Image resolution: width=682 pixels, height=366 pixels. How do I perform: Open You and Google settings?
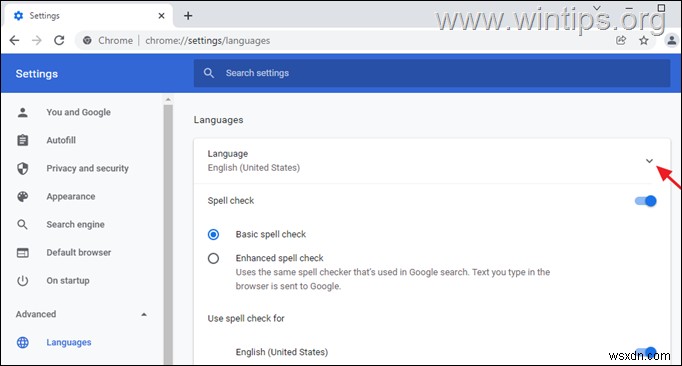79,112
